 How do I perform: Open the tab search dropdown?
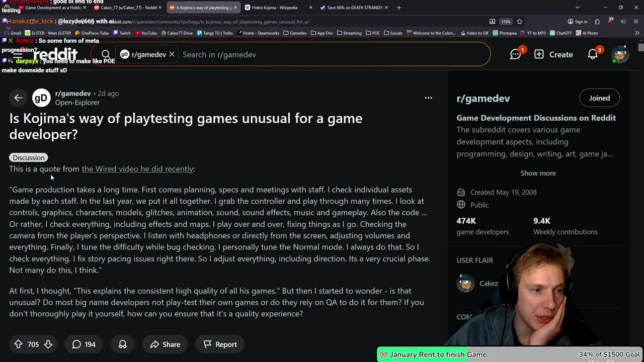(x=577, y=8)
